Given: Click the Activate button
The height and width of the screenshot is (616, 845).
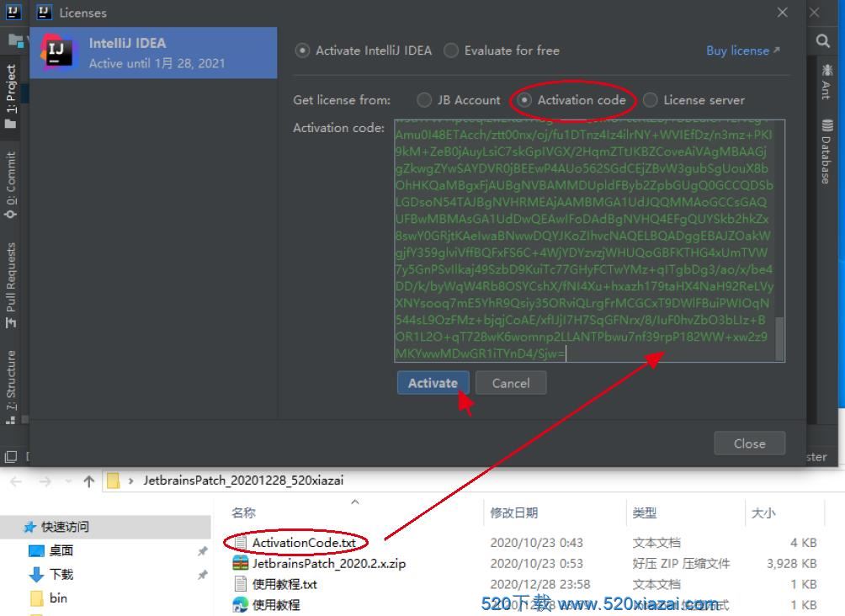Looking at the screenshot, I should click(433, 383).
